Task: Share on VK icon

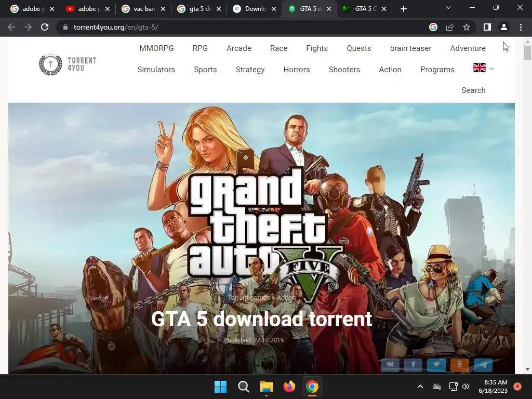Action: coord(390,365)
